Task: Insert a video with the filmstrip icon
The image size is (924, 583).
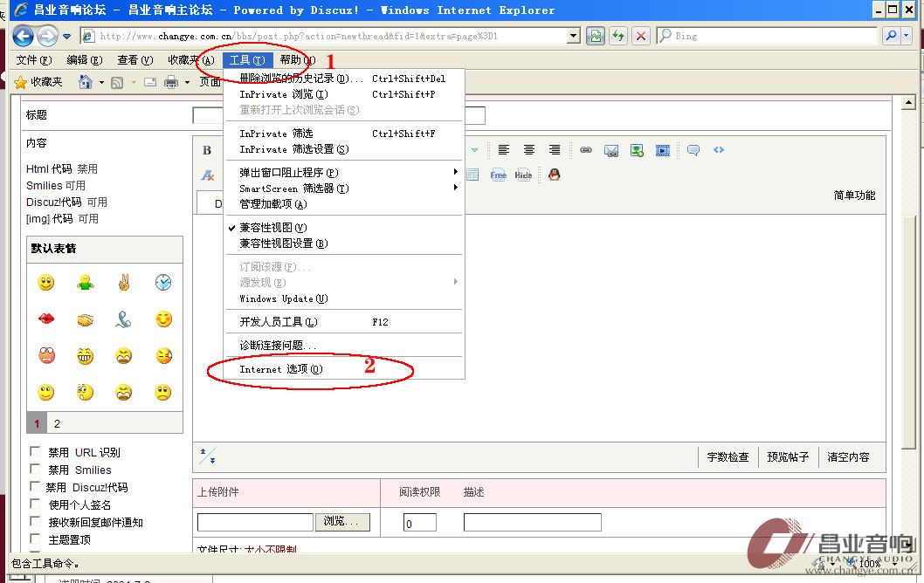Action: click(662, 151)
